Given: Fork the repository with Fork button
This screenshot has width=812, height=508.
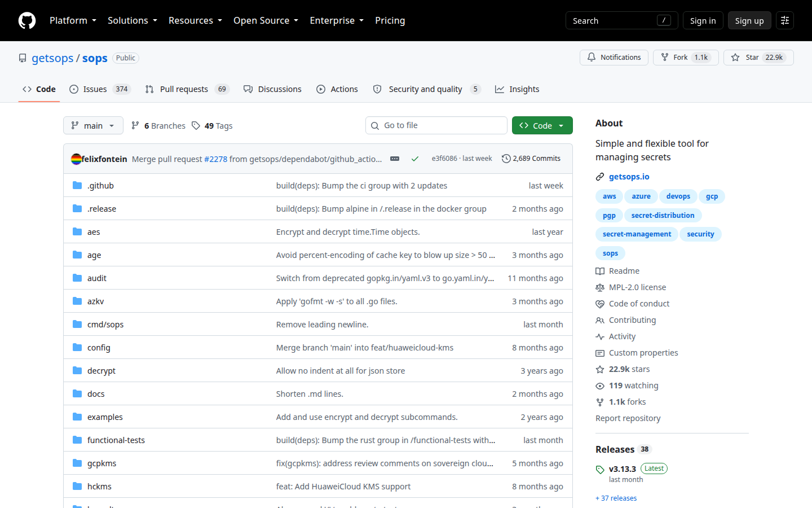Looking at the screenshot, I should 686,58.
